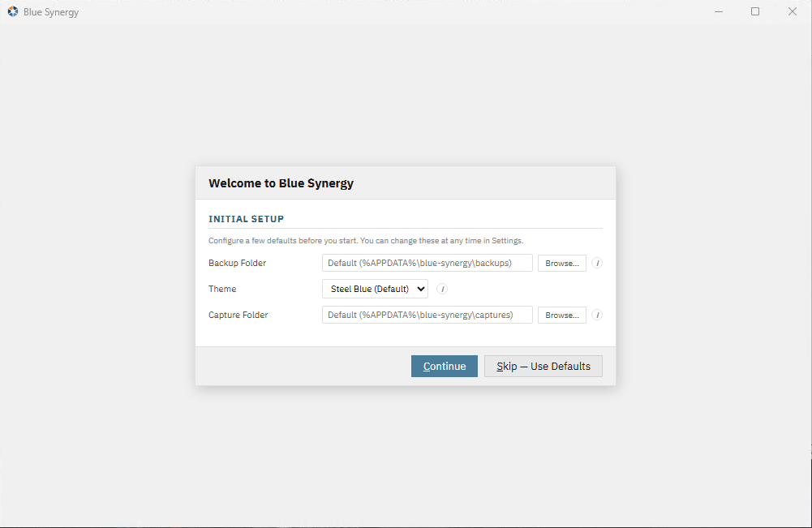Click the Welcome to Blue Synergy heading
The height and width of the screenshot is (528, 812).
point(281,183)
